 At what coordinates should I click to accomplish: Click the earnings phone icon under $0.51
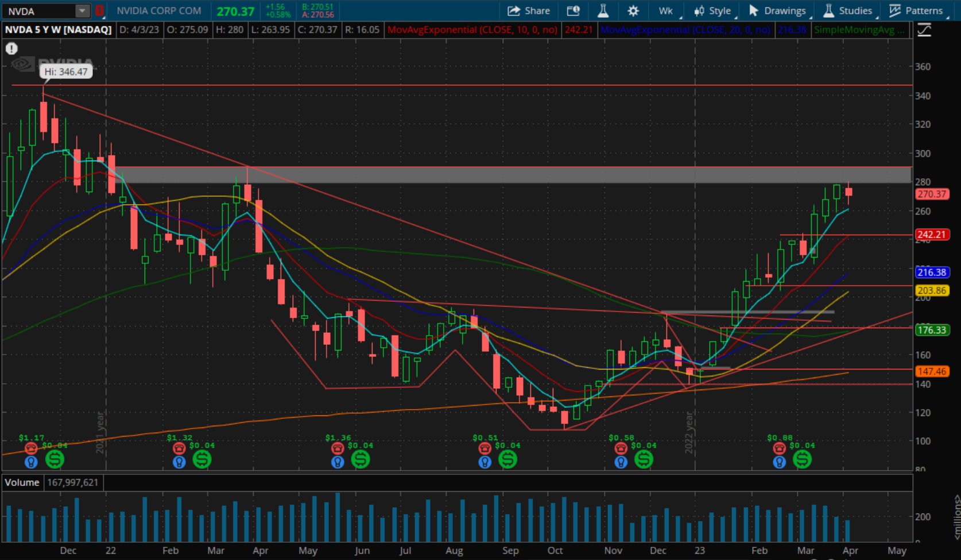485,449
